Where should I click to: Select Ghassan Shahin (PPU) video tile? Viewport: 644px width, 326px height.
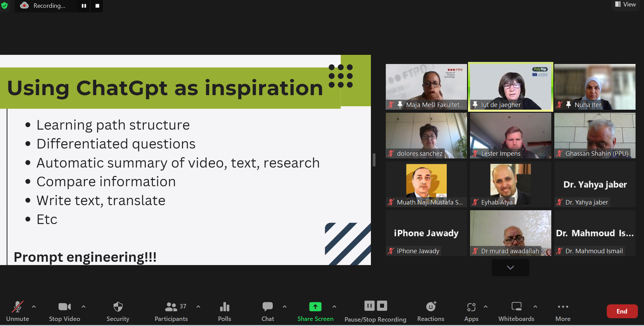coord(595,135)
